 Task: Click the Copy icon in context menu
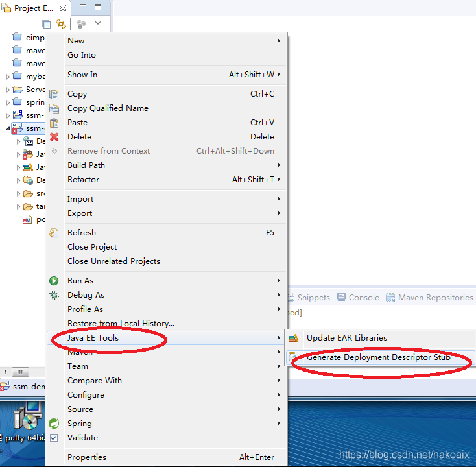pos(54,95)
